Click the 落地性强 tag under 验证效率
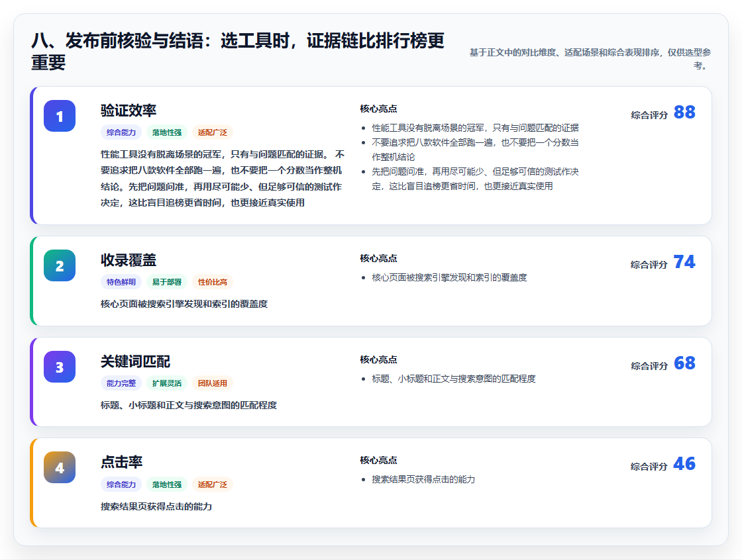This screenshot has width=742, height=560. (167, 132)
